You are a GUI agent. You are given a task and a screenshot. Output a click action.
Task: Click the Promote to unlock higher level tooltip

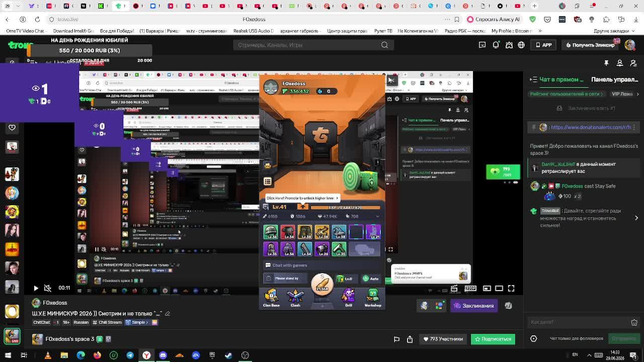coord(302,198)
